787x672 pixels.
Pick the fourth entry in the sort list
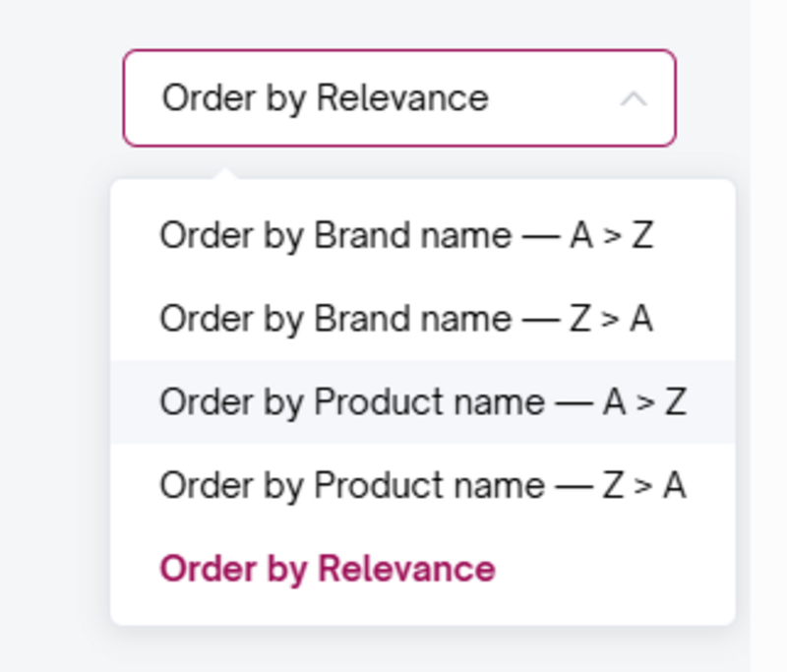pyautogui.click(x=422, y=485)
